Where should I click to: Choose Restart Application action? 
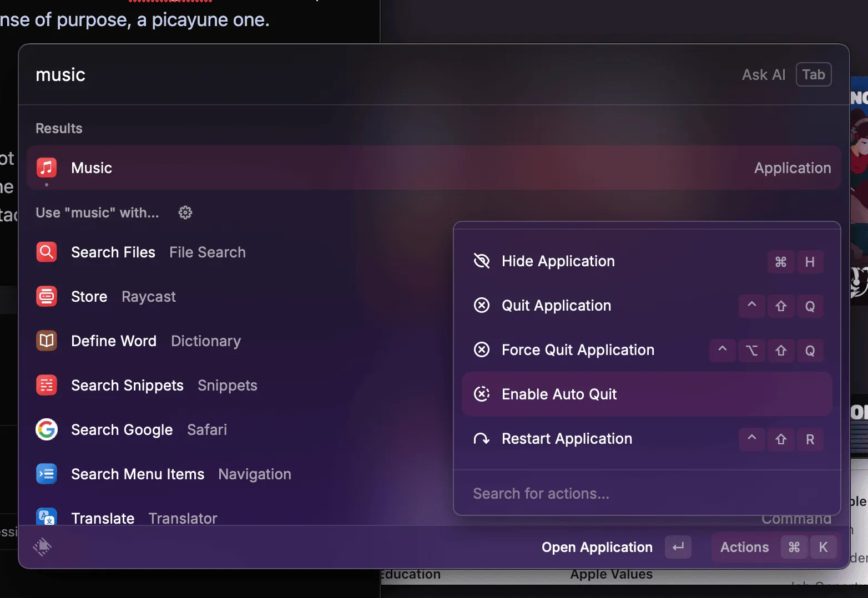click(566, 439)
